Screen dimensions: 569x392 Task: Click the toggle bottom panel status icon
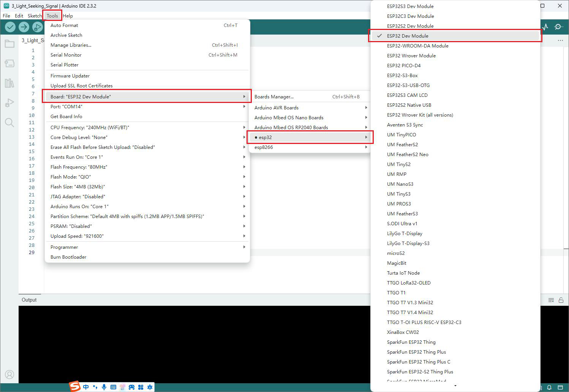click(560, 387)
